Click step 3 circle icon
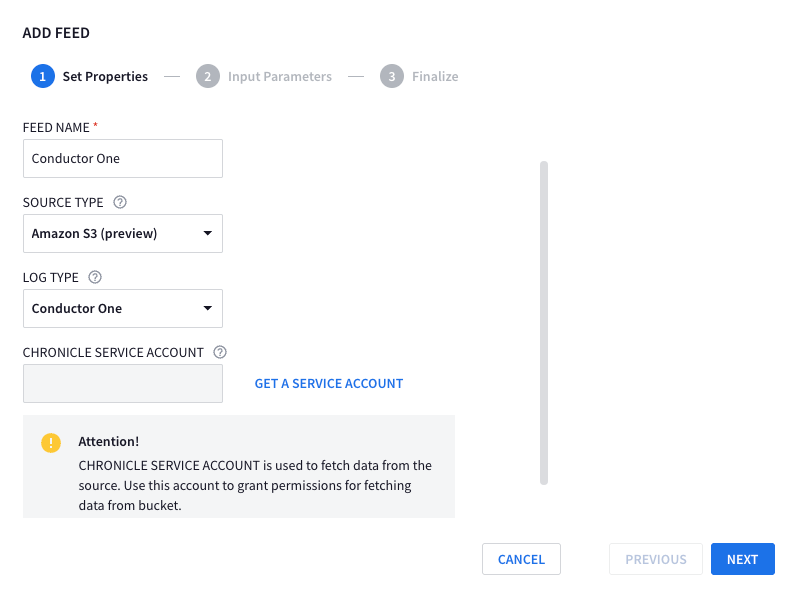794x592 pixels. coord(392,76)
